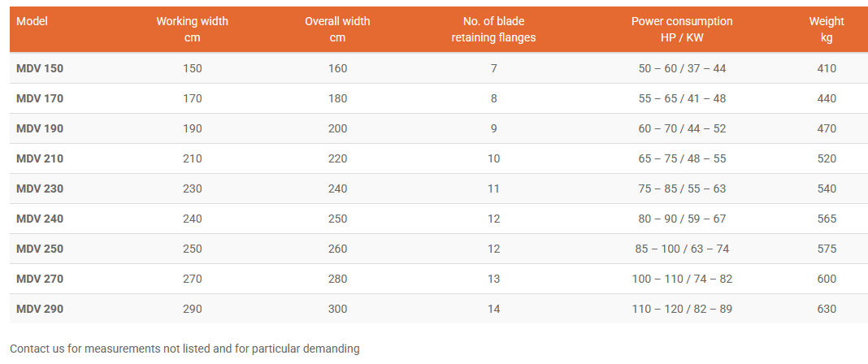Click the MDV 290 model label

(x=40, y=309)
